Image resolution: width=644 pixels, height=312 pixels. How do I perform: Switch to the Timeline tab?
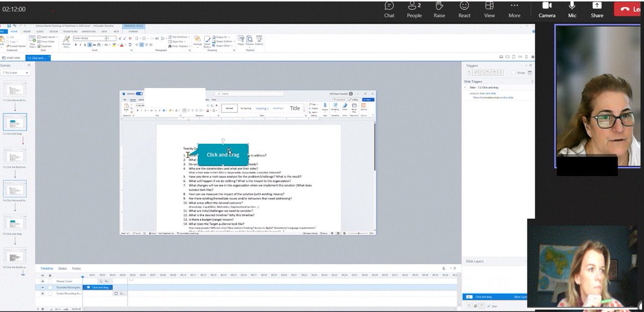(x=47, y=268)
